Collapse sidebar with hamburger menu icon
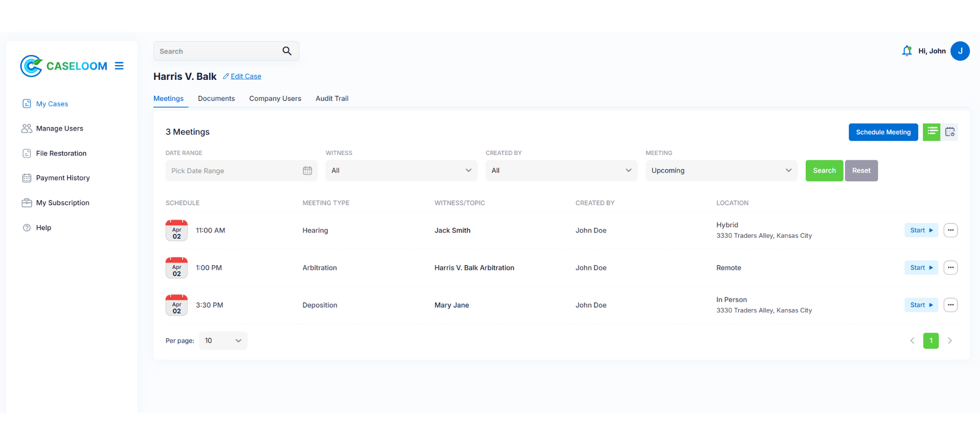The image size is (980, 444). [x=119, y=66]
